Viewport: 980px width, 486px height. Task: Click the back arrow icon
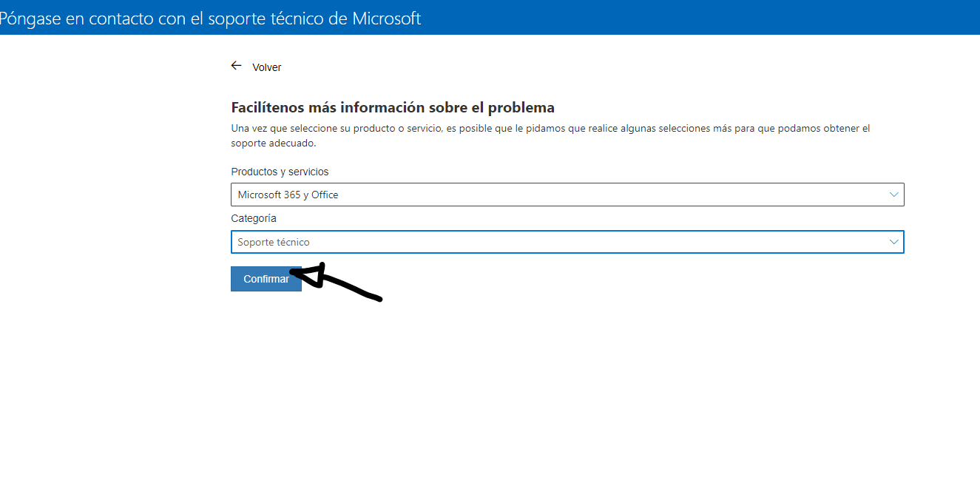237,66
